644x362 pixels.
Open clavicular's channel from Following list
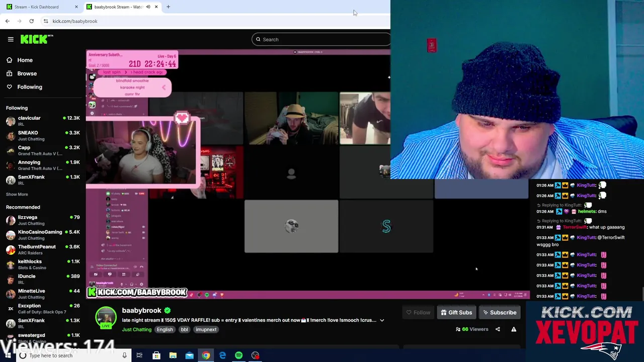coord(43,121)
